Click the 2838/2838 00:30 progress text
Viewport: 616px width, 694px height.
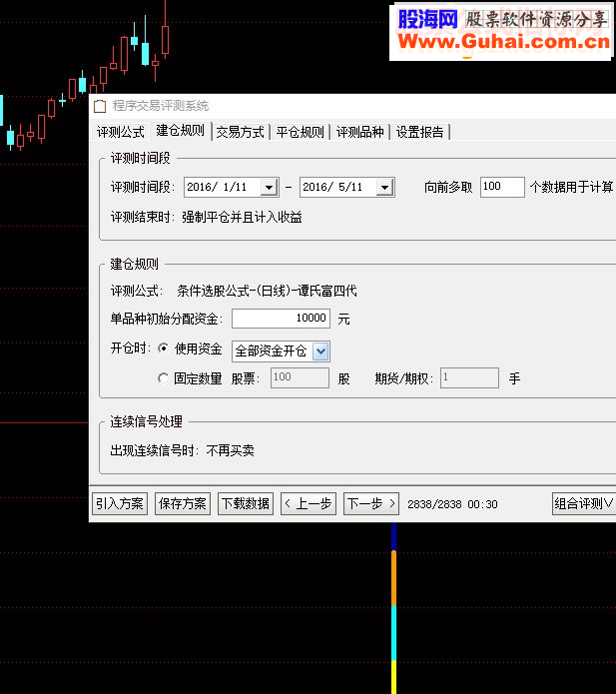tap(452, 504)
